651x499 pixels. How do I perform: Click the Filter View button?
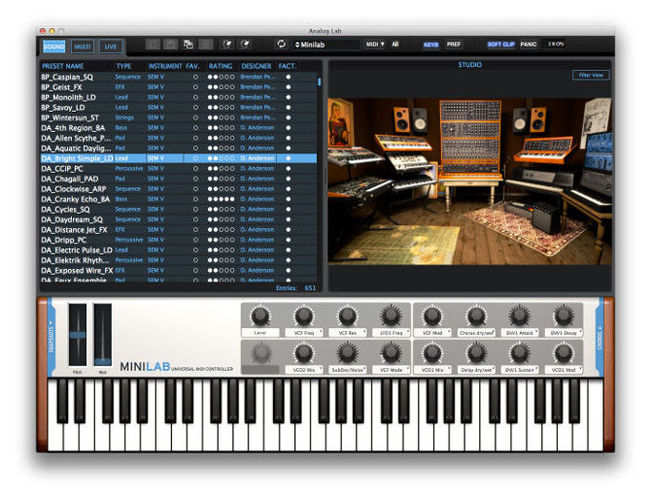pos(591,75)
